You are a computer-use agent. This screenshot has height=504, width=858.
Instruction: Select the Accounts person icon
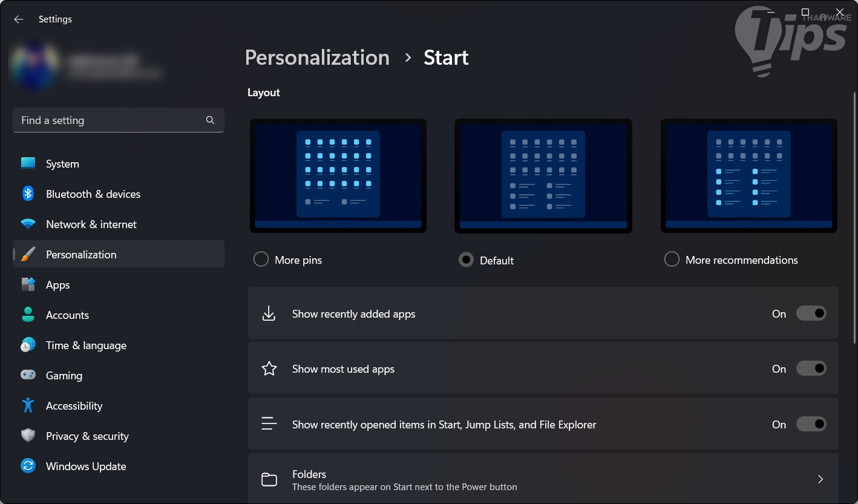[28, 315]
